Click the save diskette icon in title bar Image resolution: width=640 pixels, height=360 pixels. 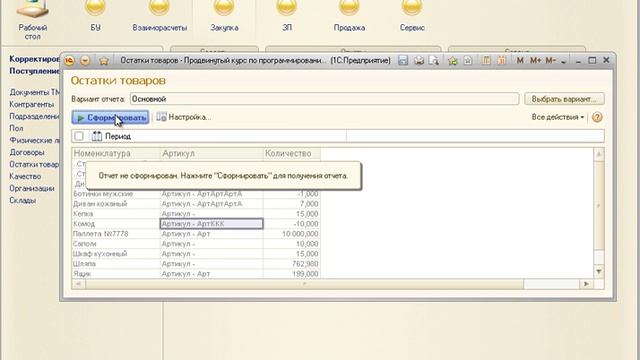(403, 61)
